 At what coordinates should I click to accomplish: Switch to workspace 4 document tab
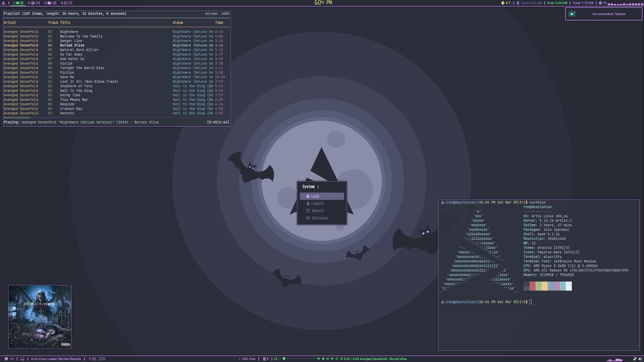pos(66,3)
